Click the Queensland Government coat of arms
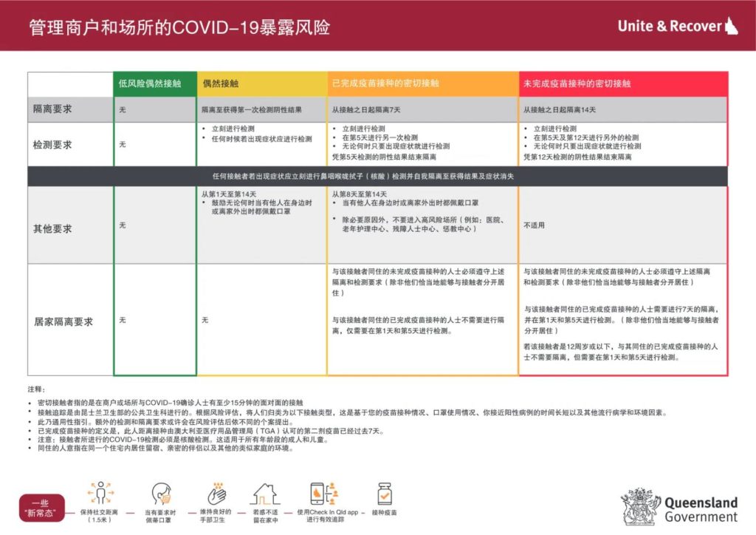 [x=640, y=506]
